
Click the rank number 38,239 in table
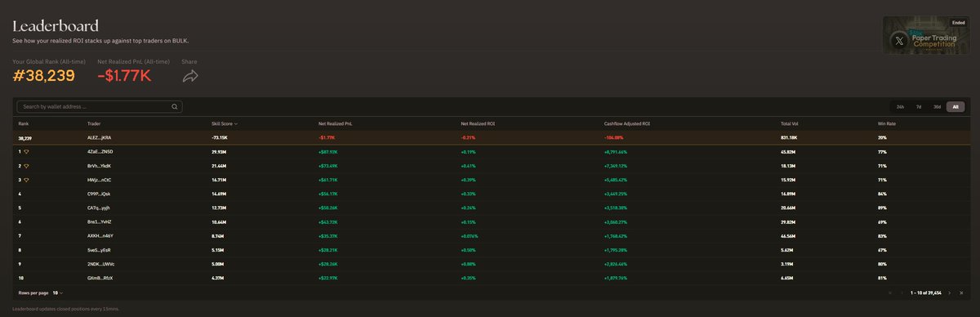[24, 138]
